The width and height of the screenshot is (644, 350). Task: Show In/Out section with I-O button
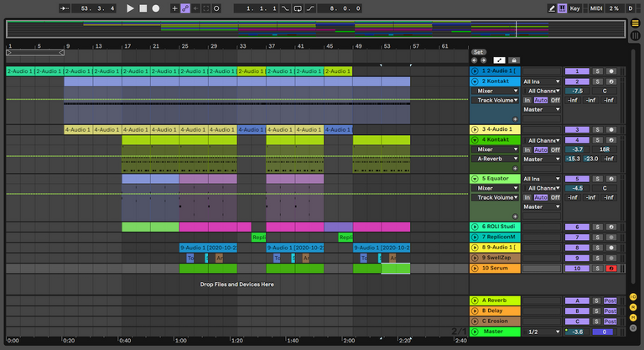point(633,297)
